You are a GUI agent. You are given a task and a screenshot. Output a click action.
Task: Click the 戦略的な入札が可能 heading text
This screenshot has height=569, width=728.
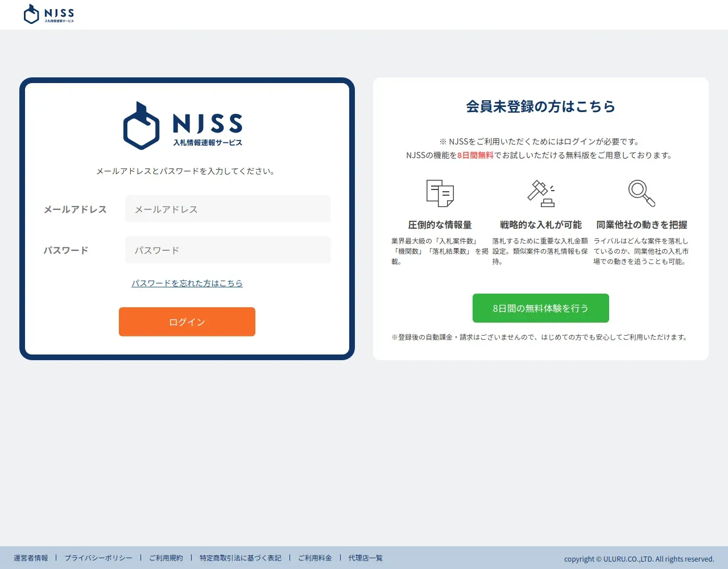541,225
